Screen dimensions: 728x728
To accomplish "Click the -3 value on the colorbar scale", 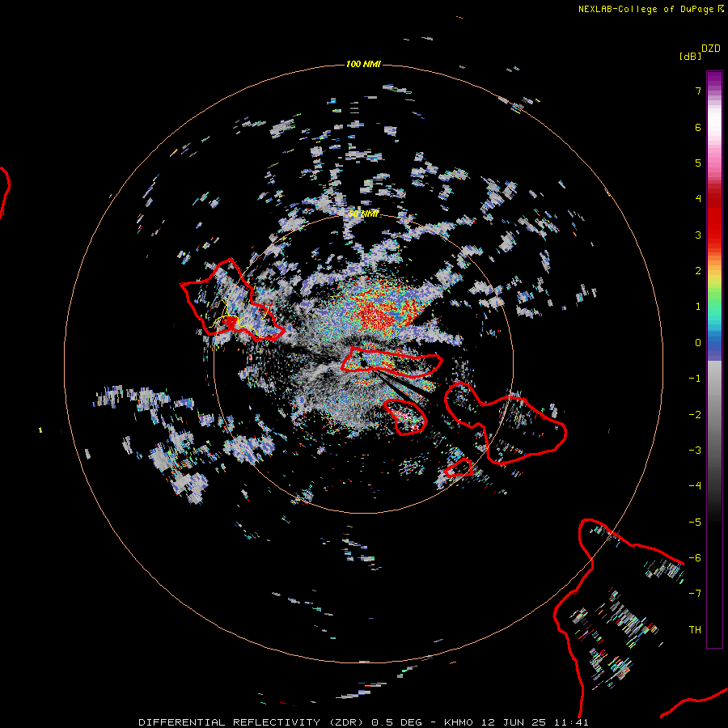I will point(695,451).
